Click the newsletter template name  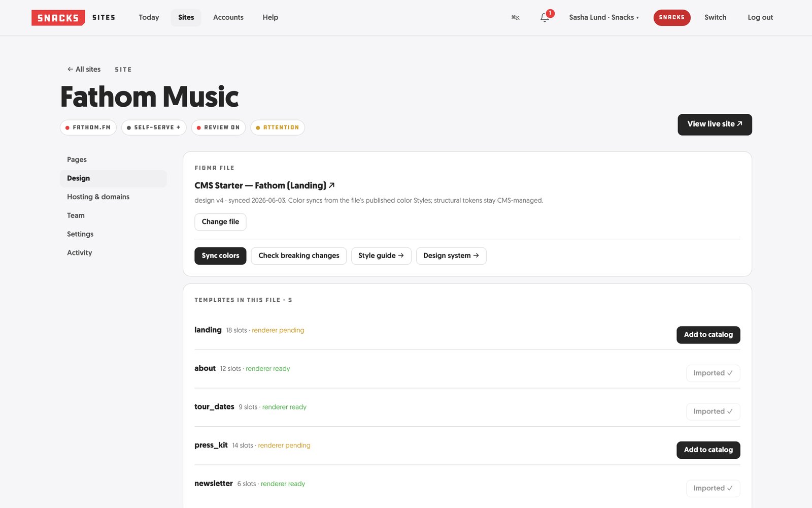pos(214,484)
